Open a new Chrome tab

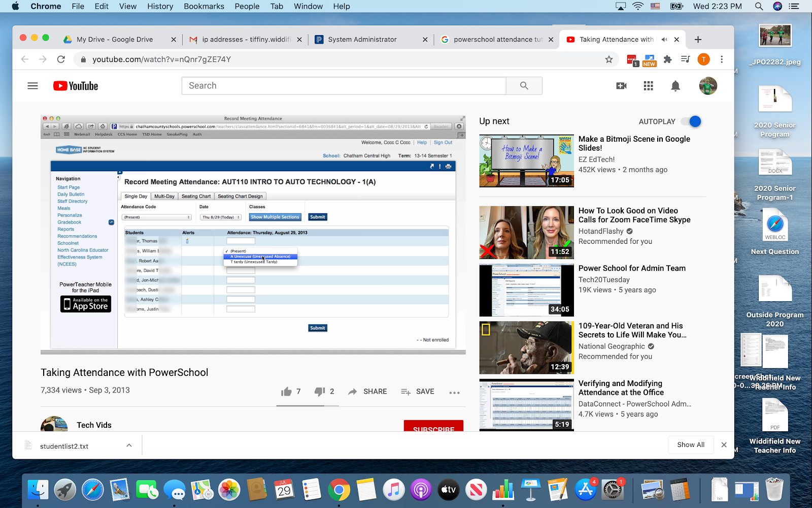[x=698, y=40]
